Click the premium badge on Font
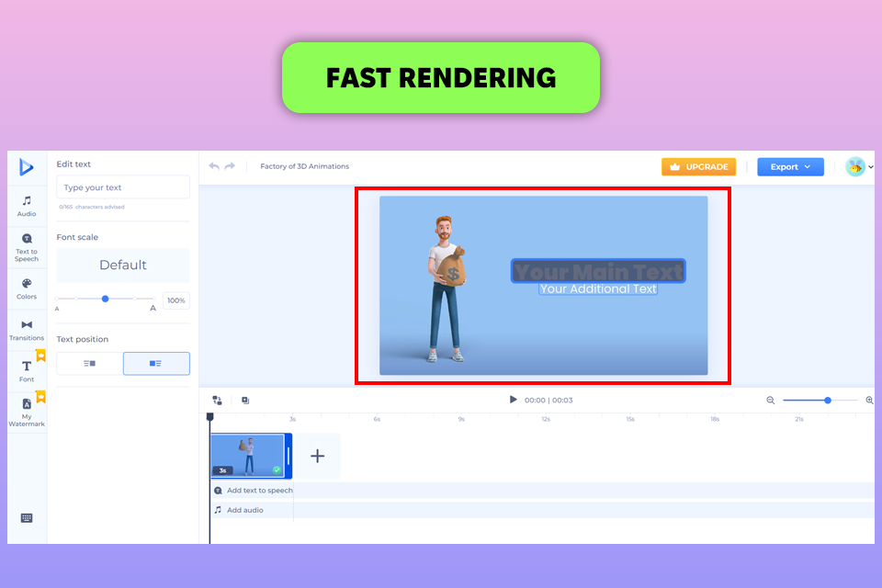This screenshot has height=588, width=882. [40, 355]
